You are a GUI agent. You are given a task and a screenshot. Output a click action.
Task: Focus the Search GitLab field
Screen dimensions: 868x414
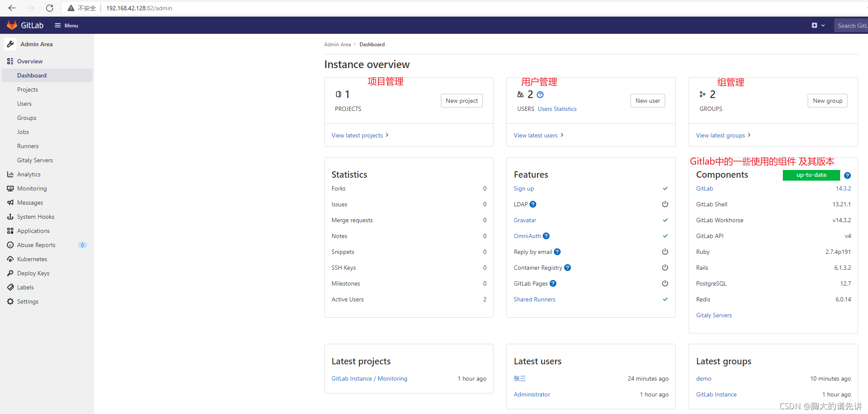(852, 26)
